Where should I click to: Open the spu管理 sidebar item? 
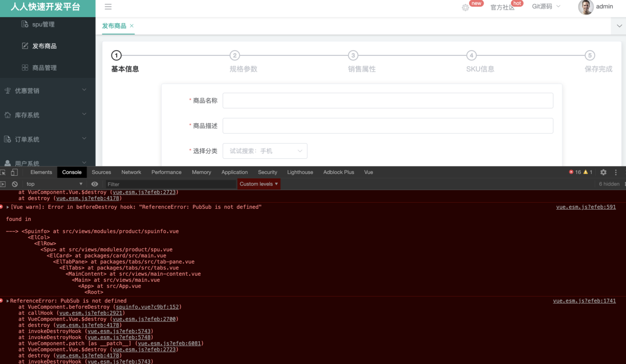pos(43,24)
